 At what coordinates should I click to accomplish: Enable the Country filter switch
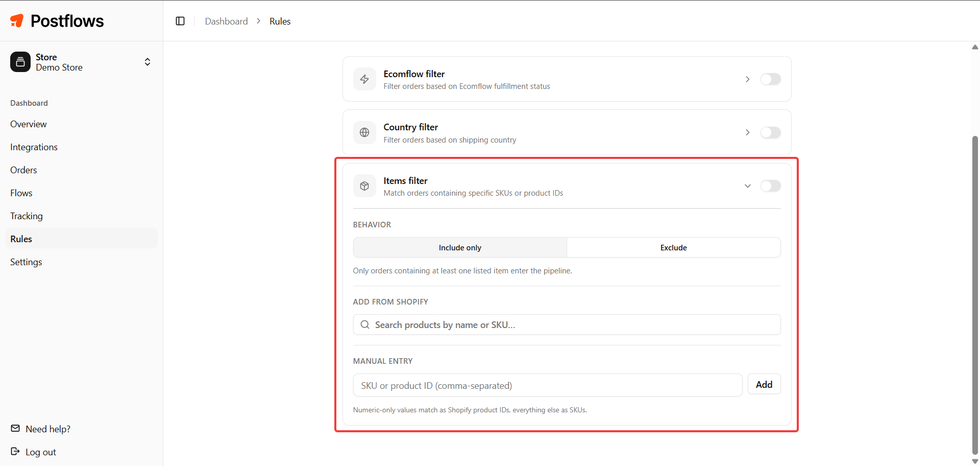771,132
